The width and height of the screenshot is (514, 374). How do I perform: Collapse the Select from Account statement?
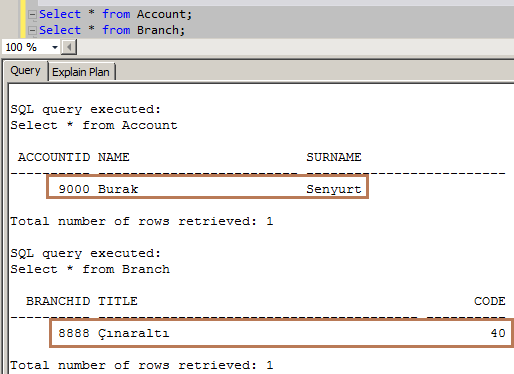coord(32,15)
